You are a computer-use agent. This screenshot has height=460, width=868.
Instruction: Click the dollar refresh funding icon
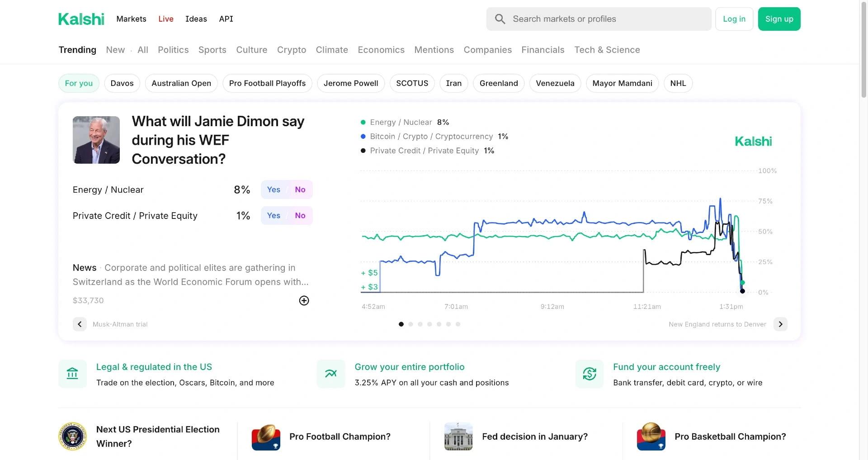coord(590,374)
